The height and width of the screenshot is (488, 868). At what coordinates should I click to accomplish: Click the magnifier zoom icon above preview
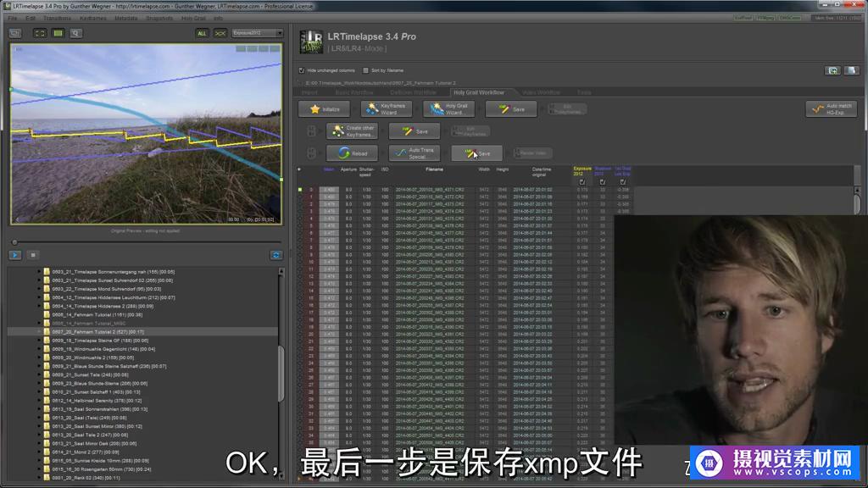(x=75, y=33)
